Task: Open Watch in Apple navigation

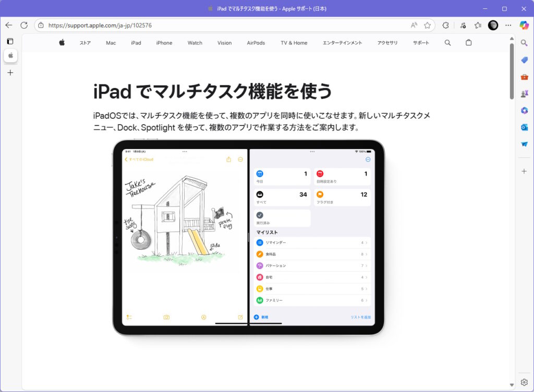Action: (x=195, y=43)
